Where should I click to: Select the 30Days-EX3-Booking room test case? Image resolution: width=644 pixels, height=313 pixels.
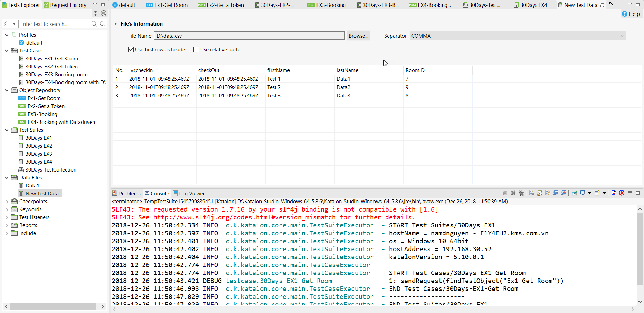coord(56,75)
